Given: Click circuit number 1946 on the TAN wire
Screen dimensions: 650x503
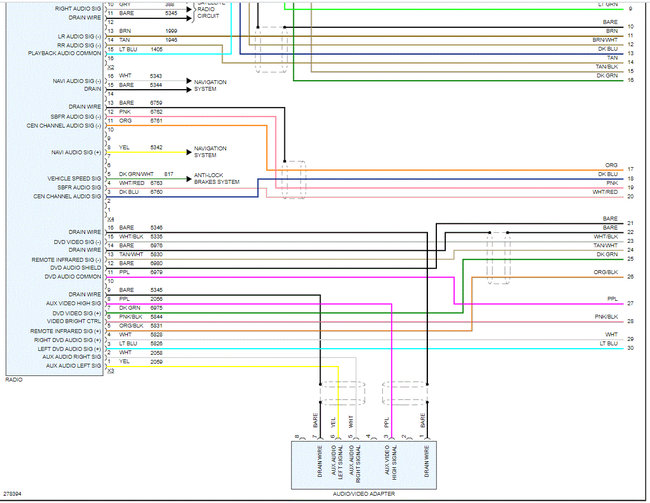Looking at the screenshot, I should [171, 40].
